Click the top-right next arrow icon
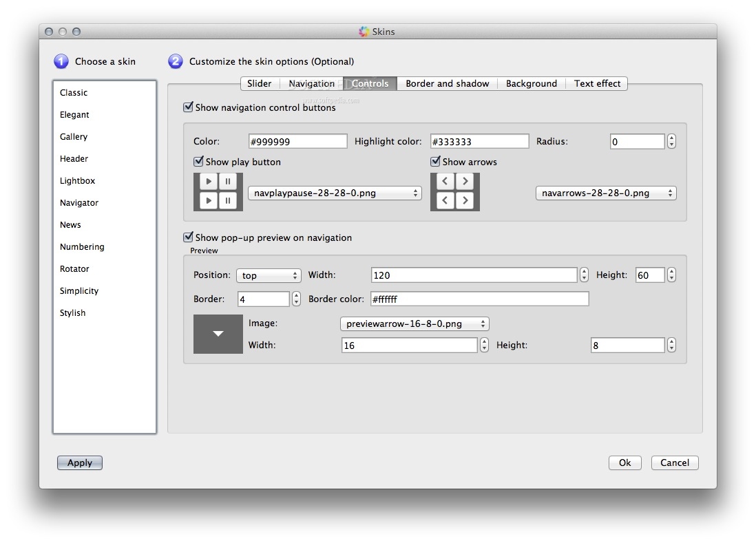Screen dimensions: 756x543 (x=465, y=182)
